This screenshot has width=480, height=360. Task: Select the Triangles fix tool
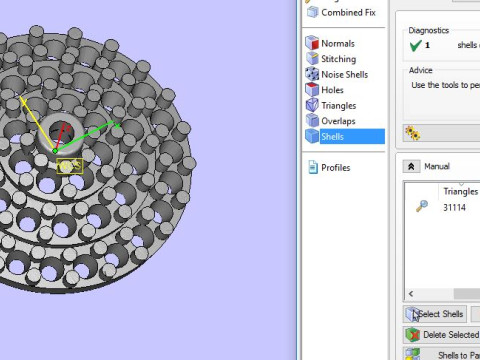tap(338, 105)
